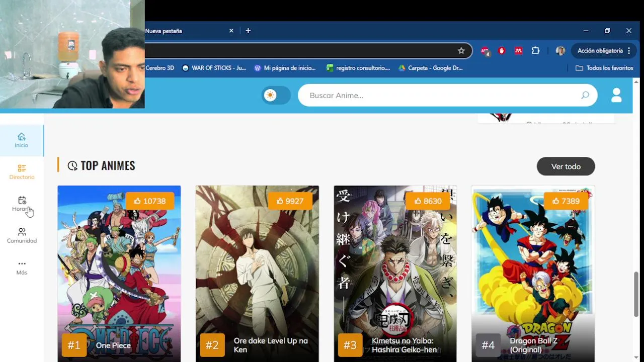Open the user profile icon
This screenshot has width=644, height=362.
coord(616,95)
